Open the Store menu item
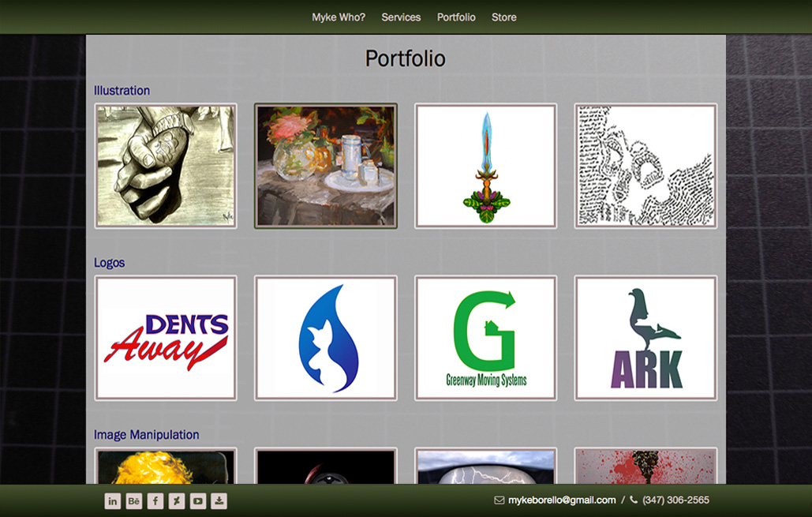Image resolution: width=812 pixels, height=517 pixels. click(504, 17)
